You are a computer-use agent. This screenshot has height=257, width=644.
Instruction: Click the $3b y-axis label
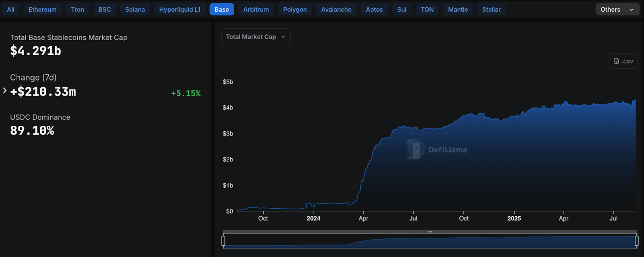[x=228, y=133]
